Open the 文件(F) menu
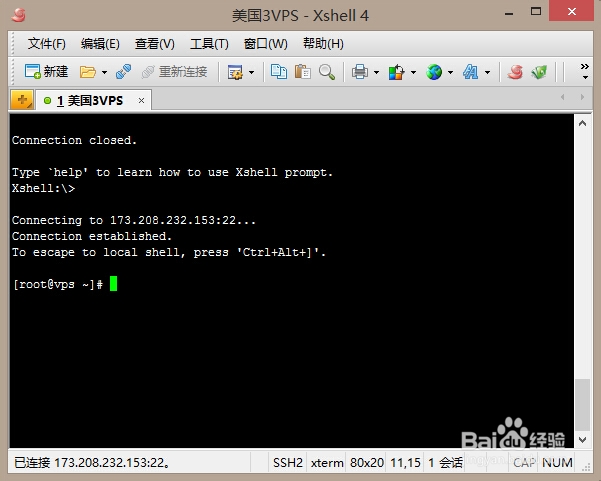Image resolution: width=601 pixels, height=481 pixels. (x=46, y=44)
